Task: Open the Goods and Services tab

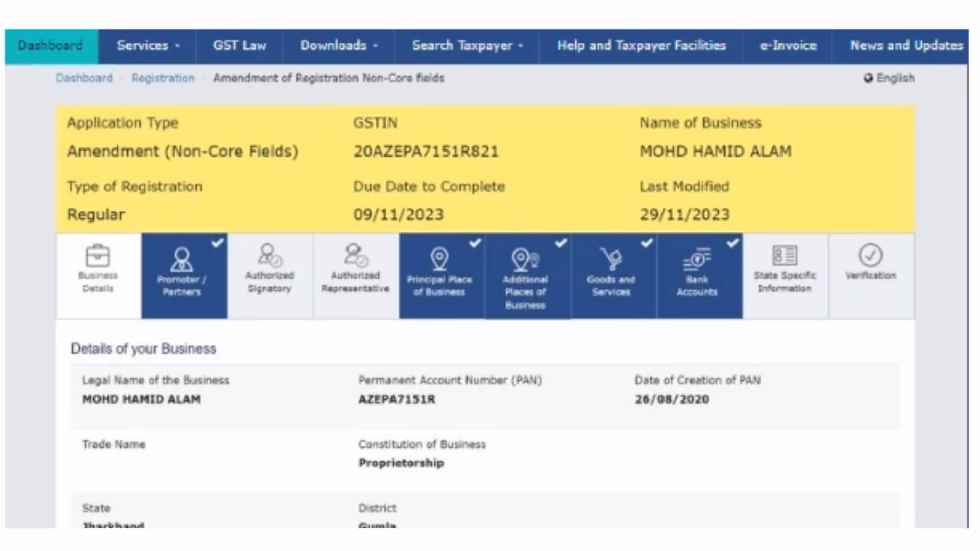Action: pos(614,276)
